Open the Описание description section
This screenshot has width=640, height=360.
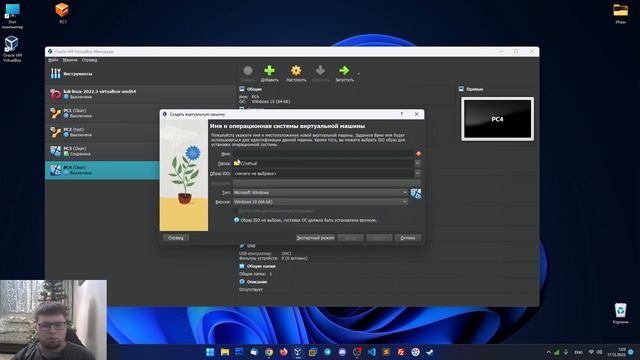257,282
